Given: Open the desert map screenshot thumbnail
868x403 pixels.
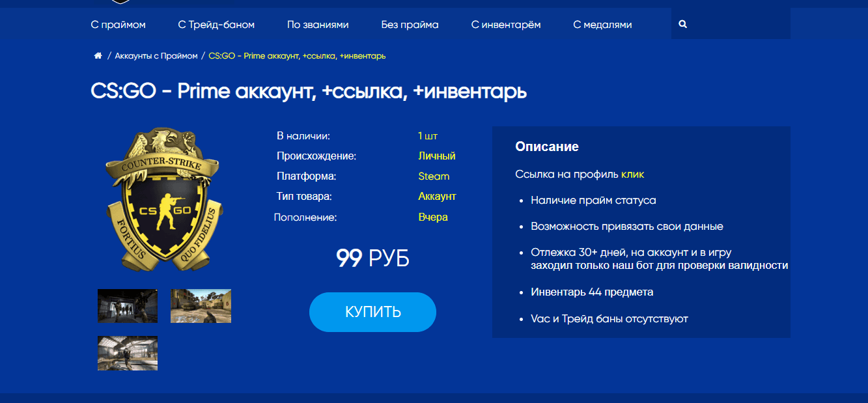Looking at the screenshot, I should click(201, 306).
